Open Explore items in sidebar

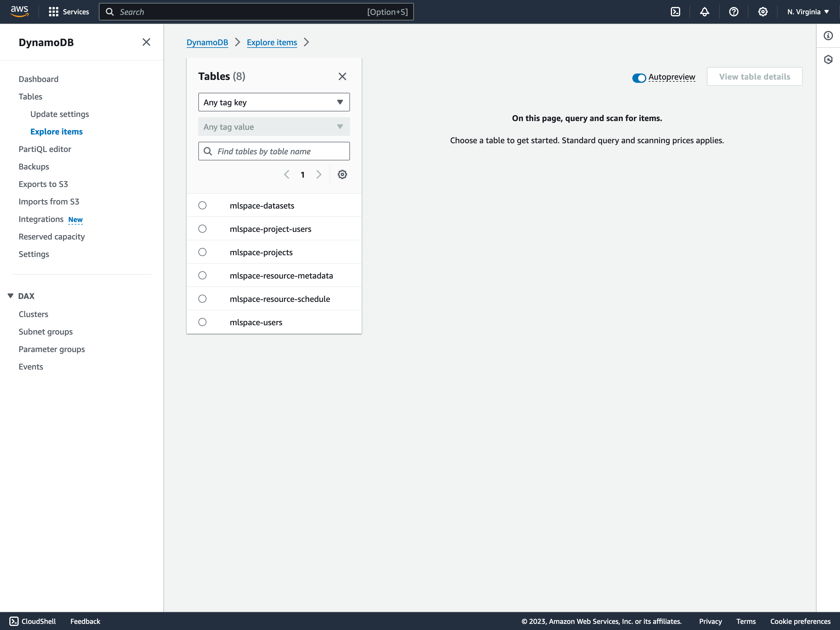(57, 131)
